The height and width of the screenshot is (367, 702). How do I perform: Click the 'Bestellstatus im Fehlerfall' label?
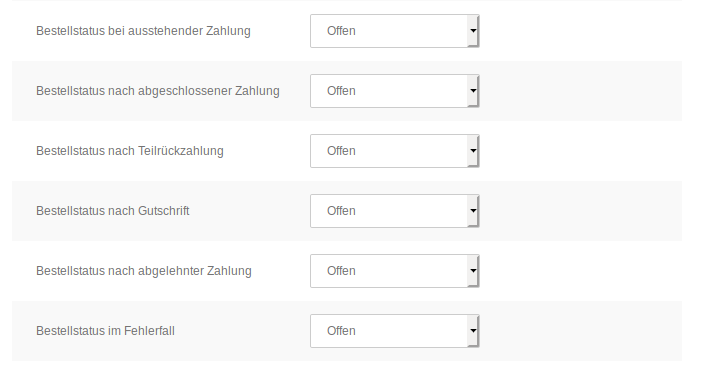(x=105, y=331)
